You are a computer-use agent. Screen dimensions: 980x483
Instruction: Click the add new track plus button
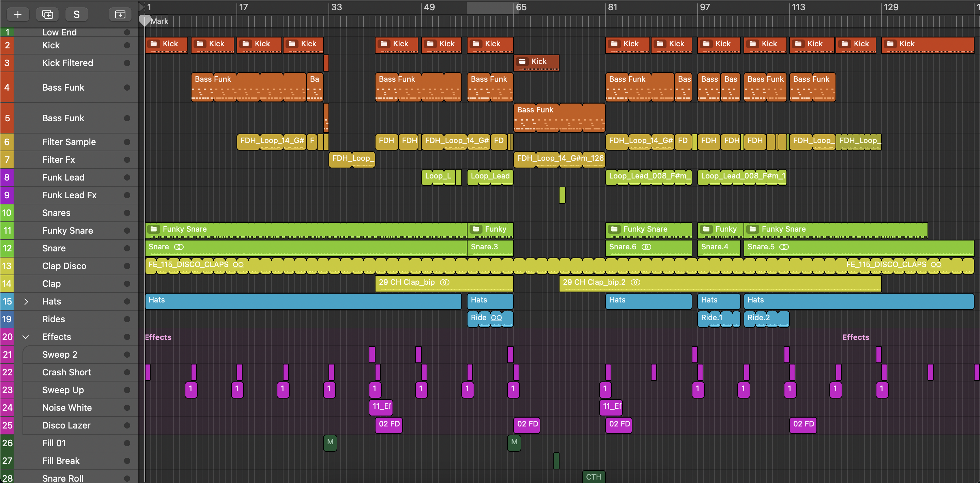tap(17, 14)
